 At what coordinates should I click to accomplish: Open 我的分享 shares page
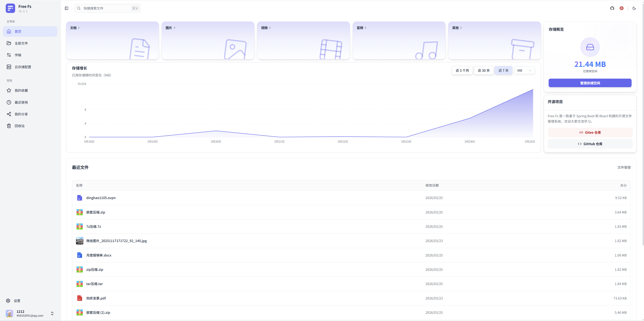21,114
